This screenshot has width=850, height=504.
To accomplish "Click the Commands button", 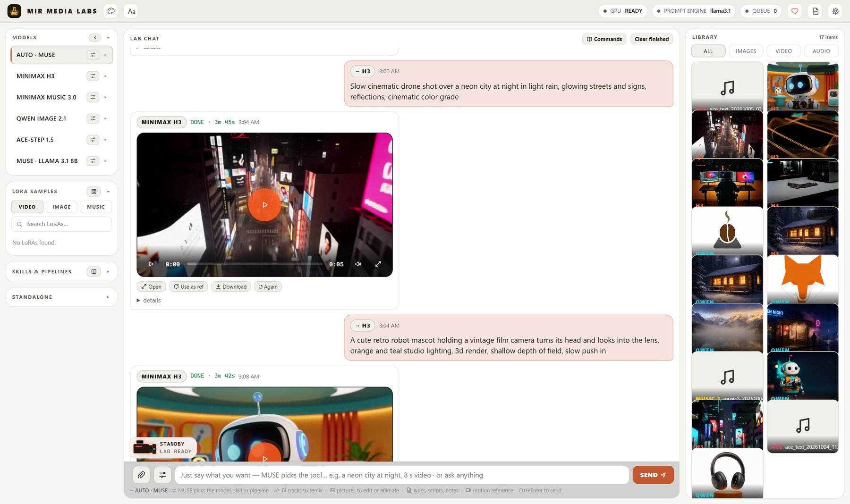I will point(604,39).
